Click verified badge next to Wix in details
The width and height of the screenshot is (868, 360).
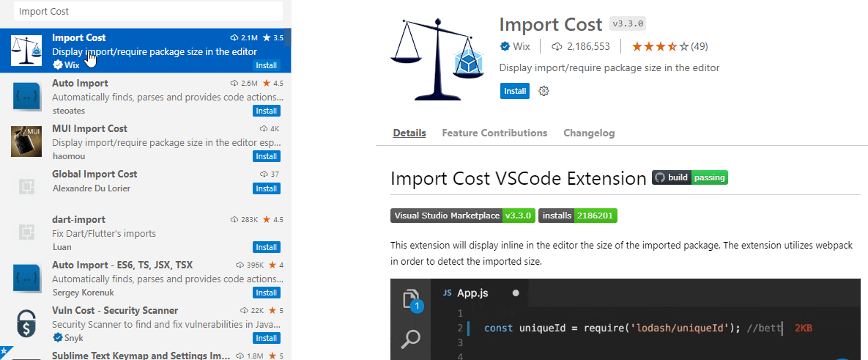[x=505, y=46]
